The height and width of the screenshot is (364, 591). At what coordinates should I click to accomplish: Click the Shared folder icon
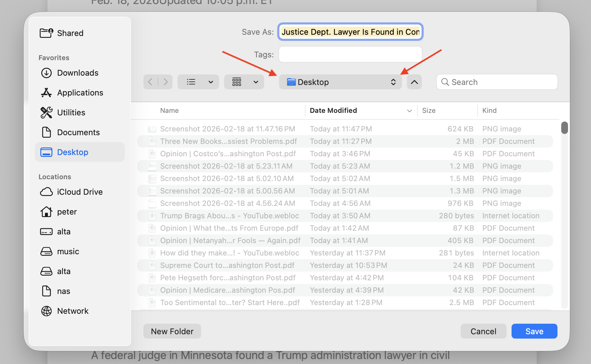pyautogui.click(x=46, y=33)
